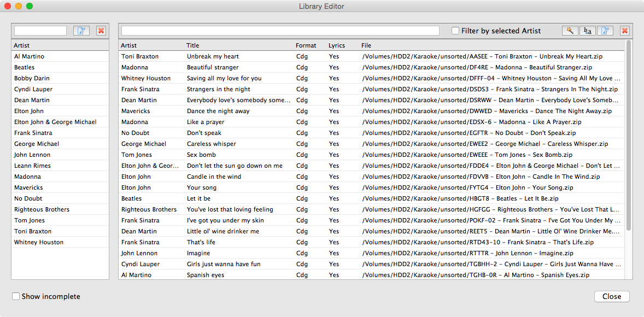Image resolution: width=644 pixels, height=317 pixels.
Task: Sort songs by the Title column header
Action: pos(194,45)
